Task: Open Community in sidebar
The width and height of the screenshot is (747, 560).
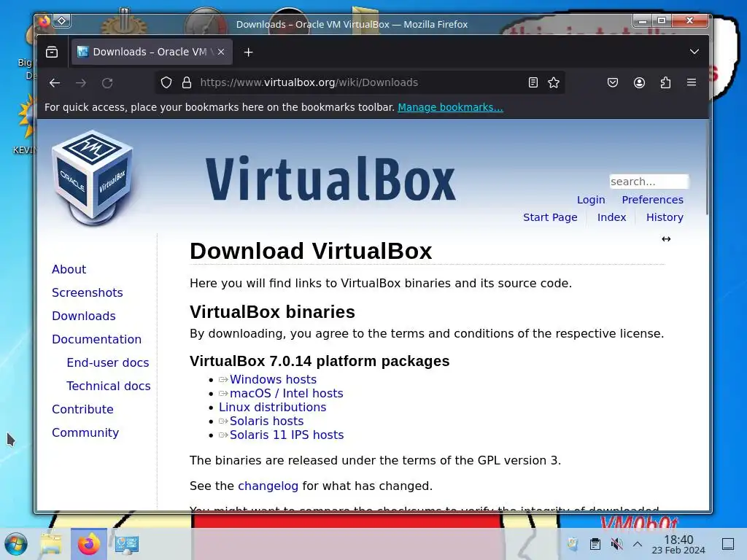Action: point(85,433)
